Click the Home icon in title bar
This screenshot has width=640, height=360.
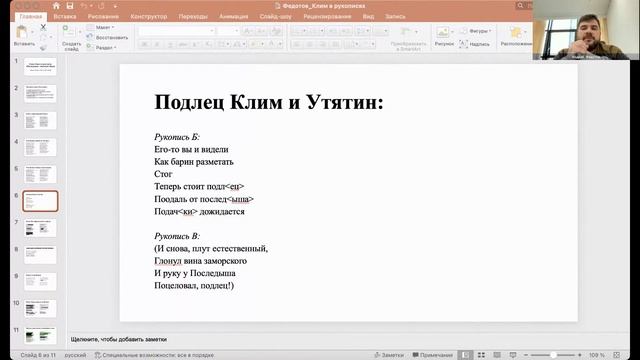tap(56, 6)
